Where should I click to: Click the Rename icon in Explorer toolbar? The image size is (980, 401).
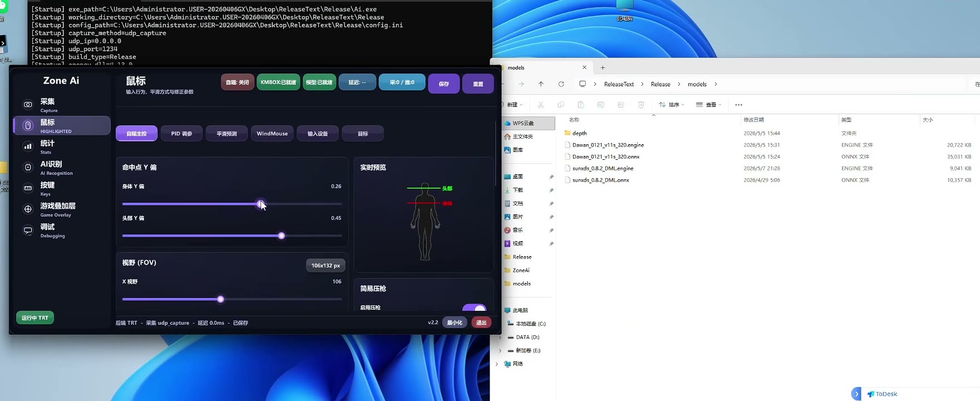(601, 105)
